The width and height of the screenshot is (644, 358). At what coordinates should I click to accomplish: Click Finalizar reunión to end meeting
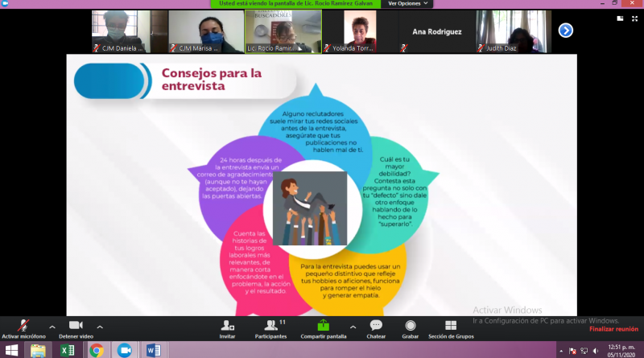click(613, 329)
